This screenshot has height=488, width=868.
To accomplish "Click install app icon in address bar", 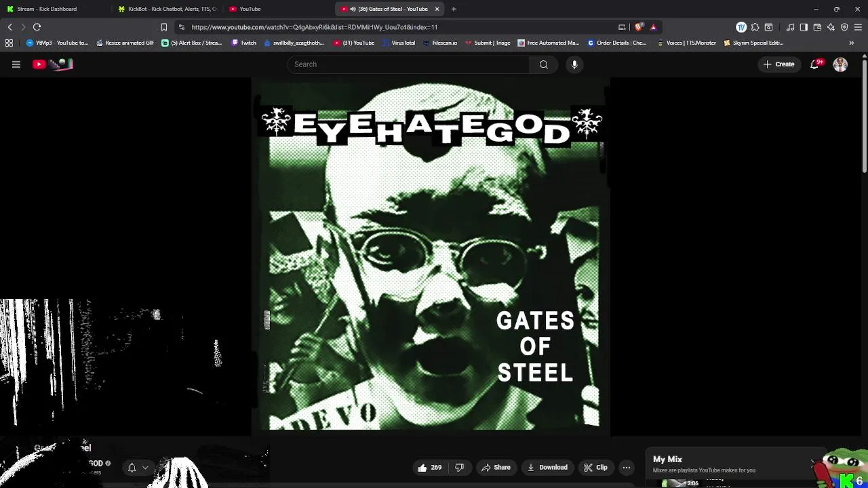I will click(622, 27).
